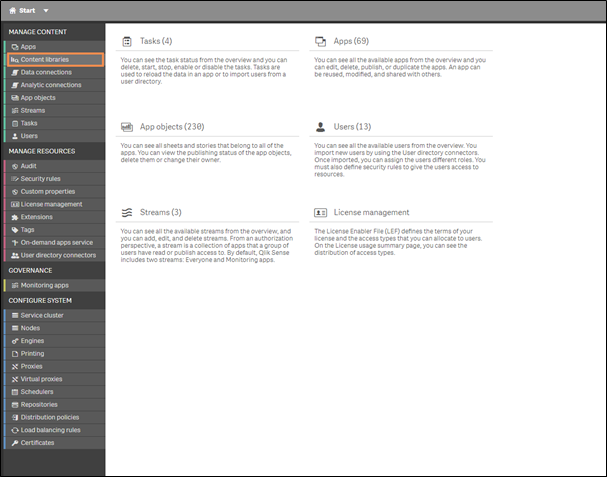Open Printing sidebar entry
Viewport: 607px width, 477px height.
tap(55, 354)
